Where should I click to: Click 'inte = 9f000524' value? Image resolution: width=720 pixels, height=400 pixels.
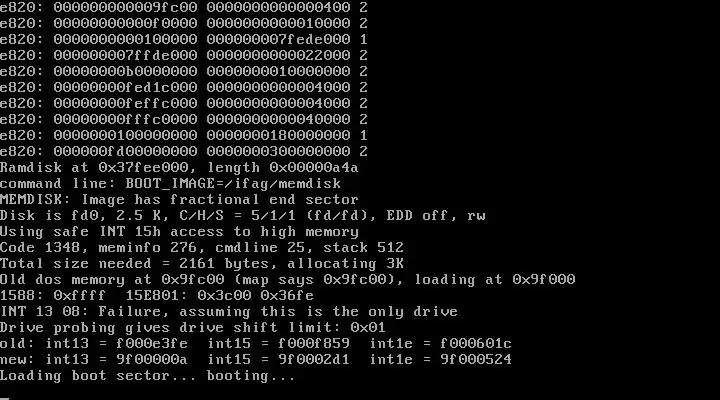441,360
